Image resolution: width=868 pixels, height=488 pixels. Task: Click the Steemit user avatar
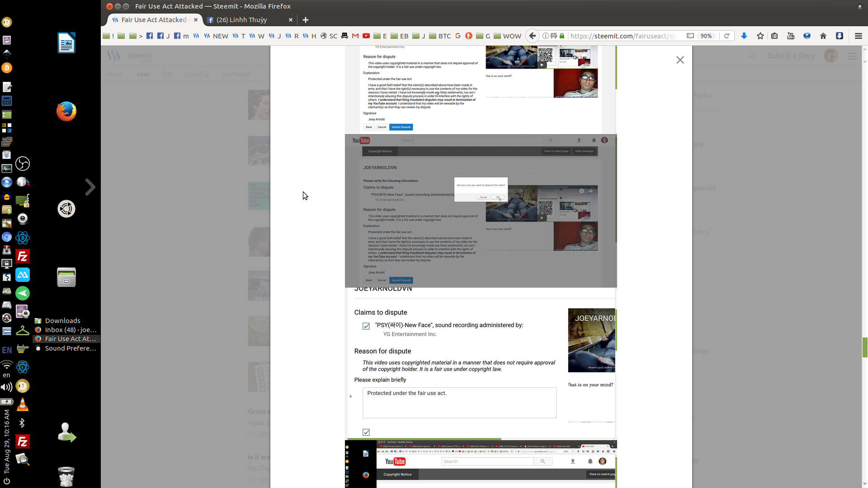(831, 56)
